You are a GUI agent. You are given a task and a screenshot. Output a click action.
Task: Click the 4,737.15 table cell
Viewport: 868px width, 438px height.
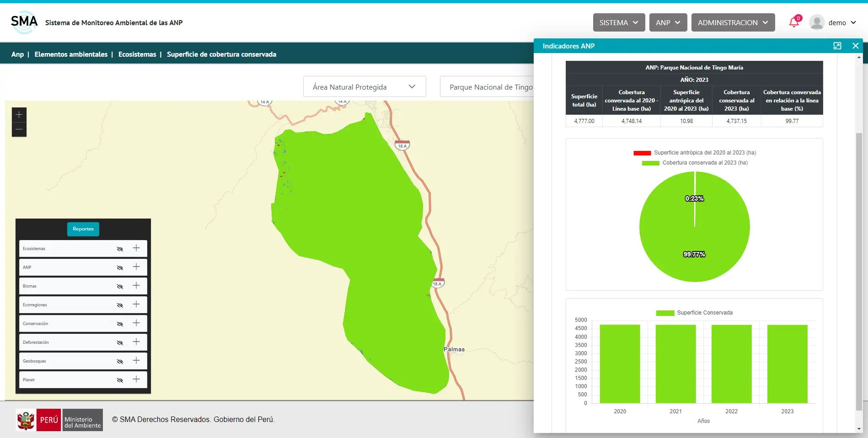736,121
